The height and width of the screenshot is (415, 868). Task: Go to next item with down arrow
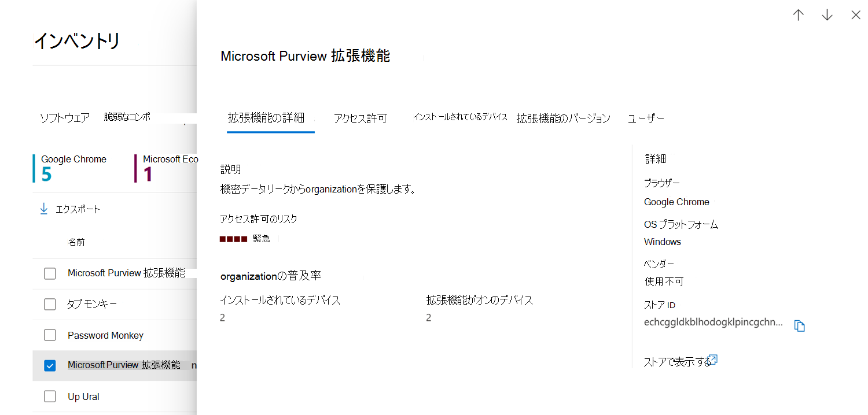[827, 16]
